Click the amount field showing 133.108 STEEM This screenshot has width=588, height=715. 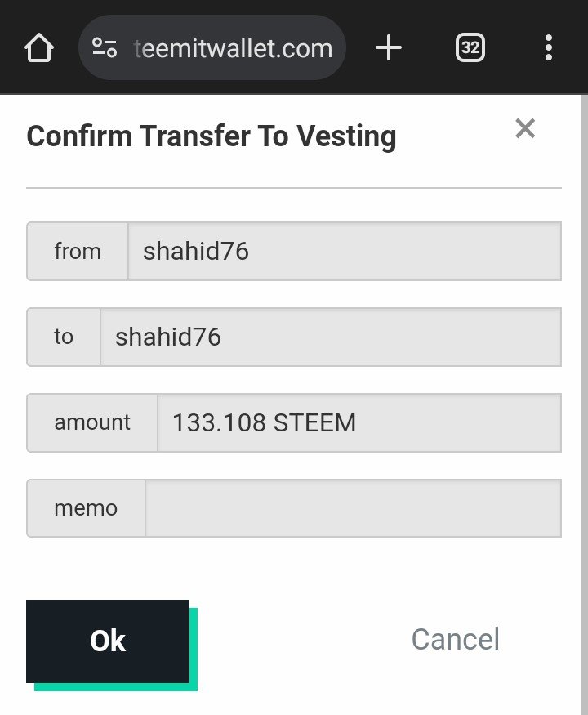click(359, 422)
